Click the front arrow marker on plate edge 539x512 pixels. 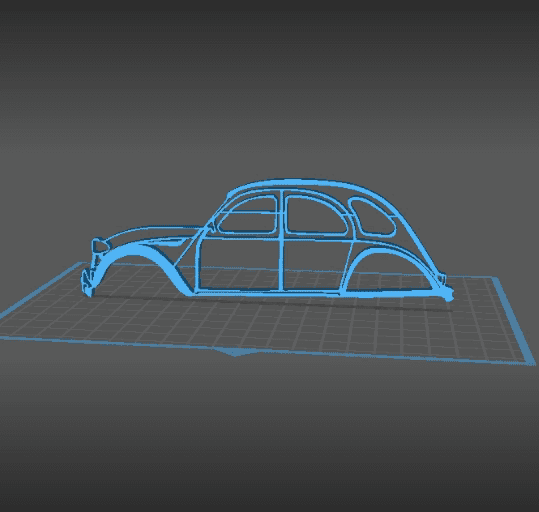[235, 352]
